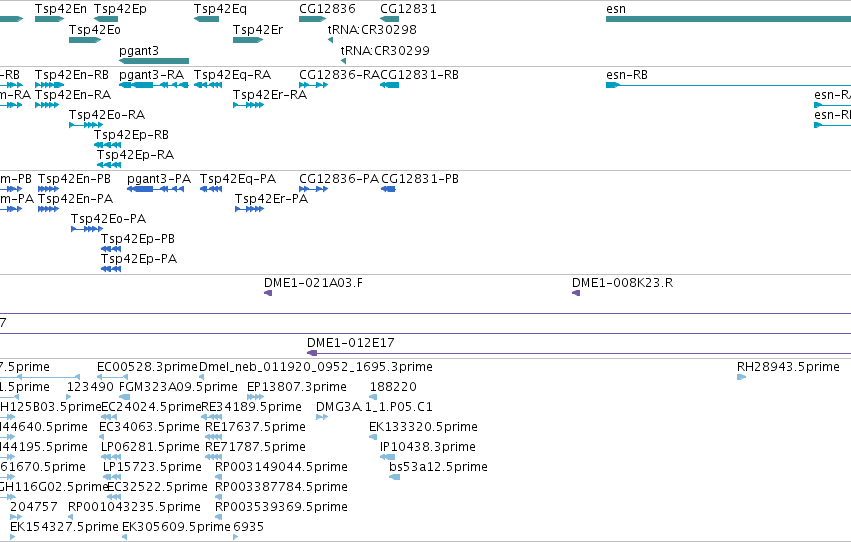Click the 188220 feature marker
The height and width of the screenshot is (542, 851).
point(373,397)
